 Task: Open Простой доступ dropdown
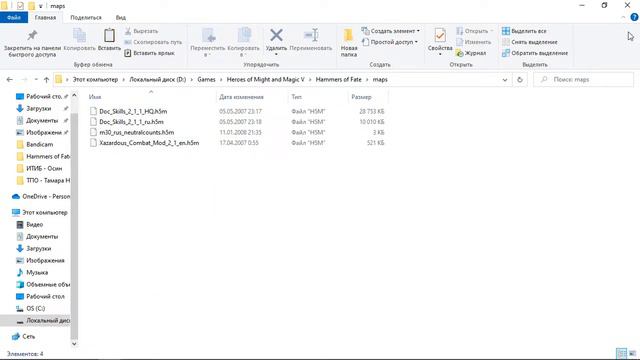390,42
